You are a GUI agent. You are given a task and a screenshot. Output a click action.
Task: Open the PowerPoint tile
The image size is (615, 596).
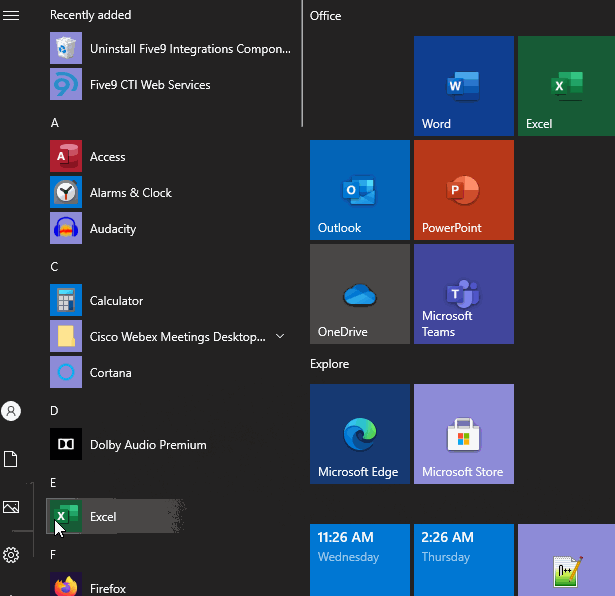pos(464,190)
